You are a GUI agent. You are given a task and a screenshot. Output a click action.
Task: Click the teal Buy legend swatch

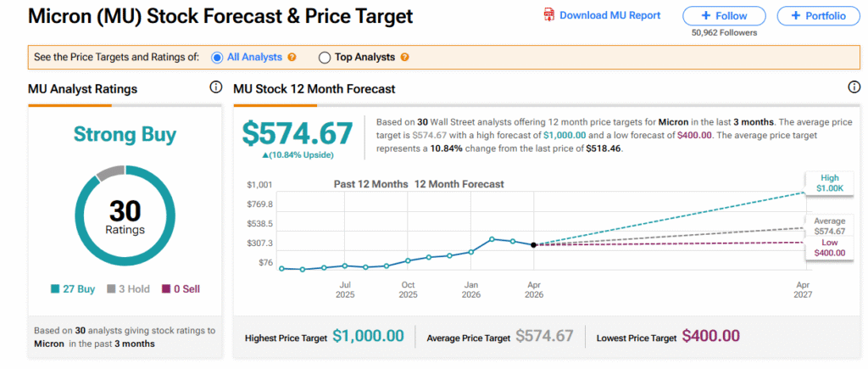55,289
